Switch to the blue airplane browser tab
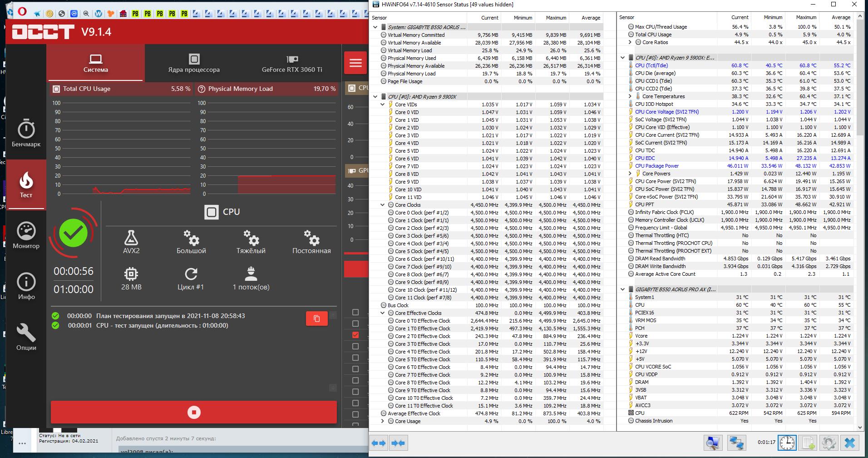Viewport: 868px width, 458px height. [37, 14]
